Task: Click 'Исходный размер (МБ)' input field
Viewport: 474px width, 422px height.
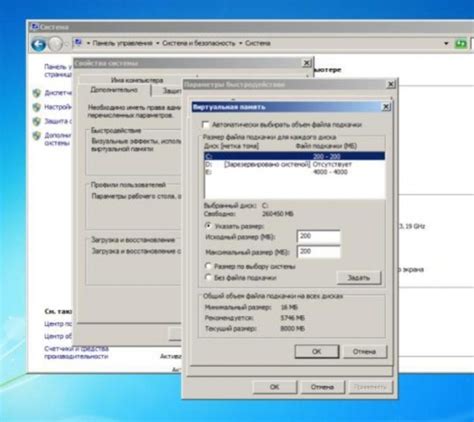Action: [x=319, y=236]
